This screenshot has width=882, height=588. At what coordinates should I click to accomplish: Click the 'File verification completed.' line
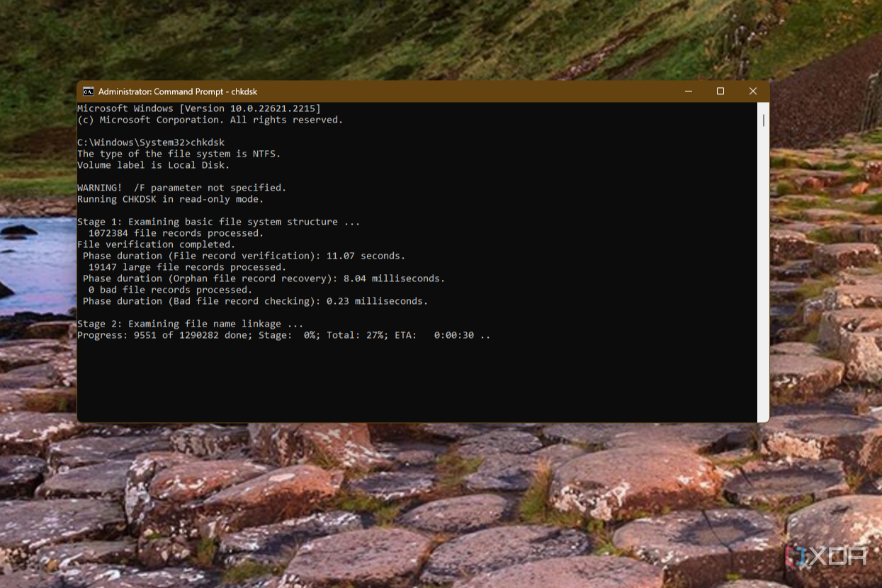(x=157, y=244)
